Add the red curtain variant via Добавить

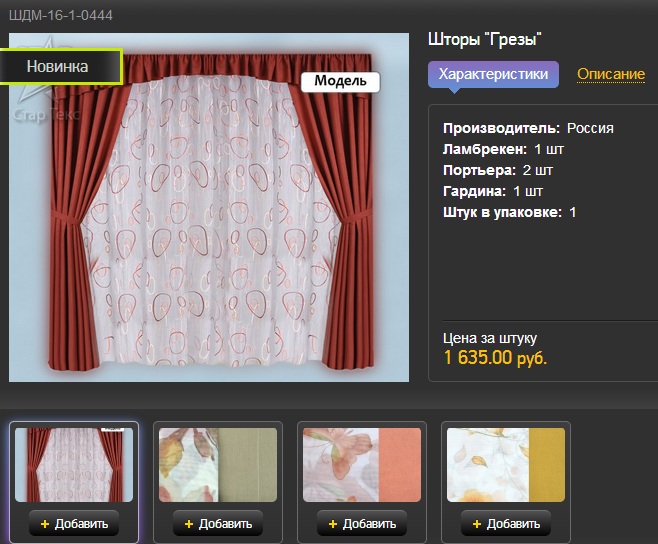(x=74, y=523)
